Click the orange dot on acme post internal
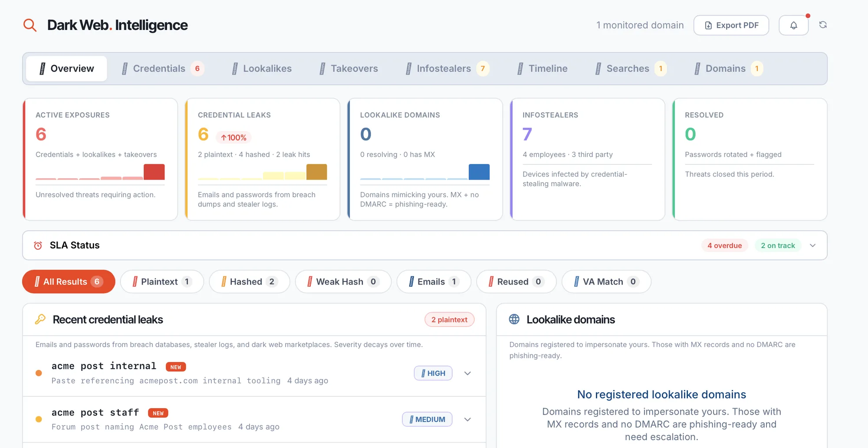 (39, 373)
